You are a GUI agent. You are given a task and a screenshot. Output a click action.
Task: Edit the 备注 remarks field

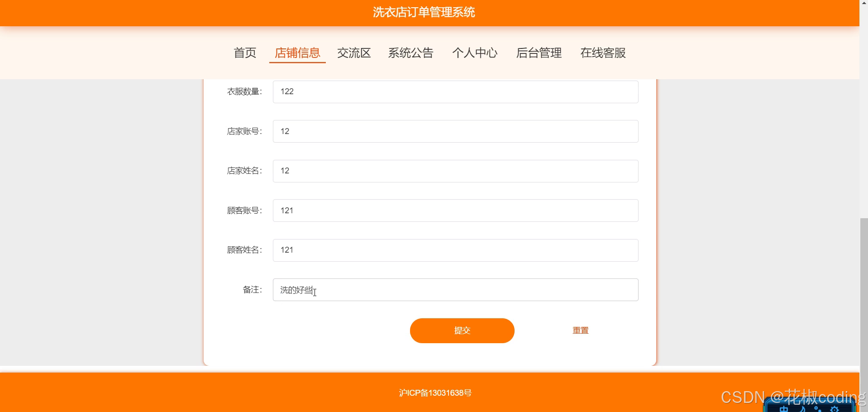pos(454,289)
